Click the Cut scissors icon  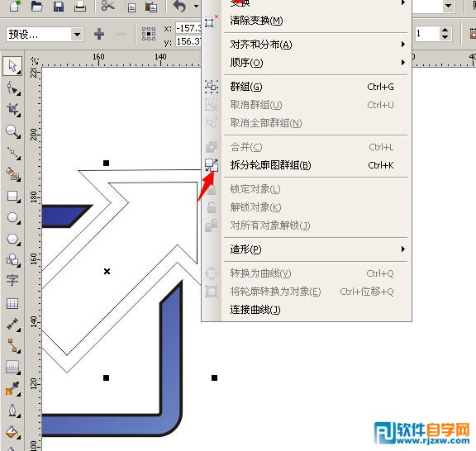click(x=107, y=6)
